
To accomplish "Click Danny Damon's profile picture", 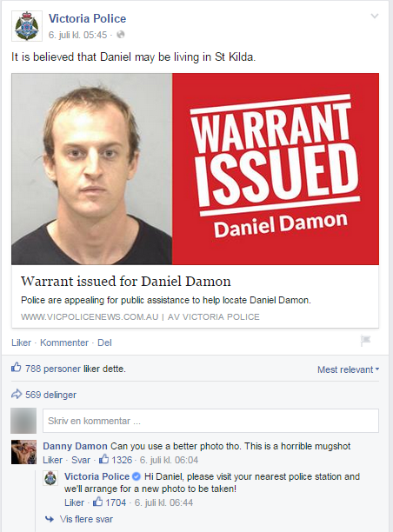I will pos(23,452).
